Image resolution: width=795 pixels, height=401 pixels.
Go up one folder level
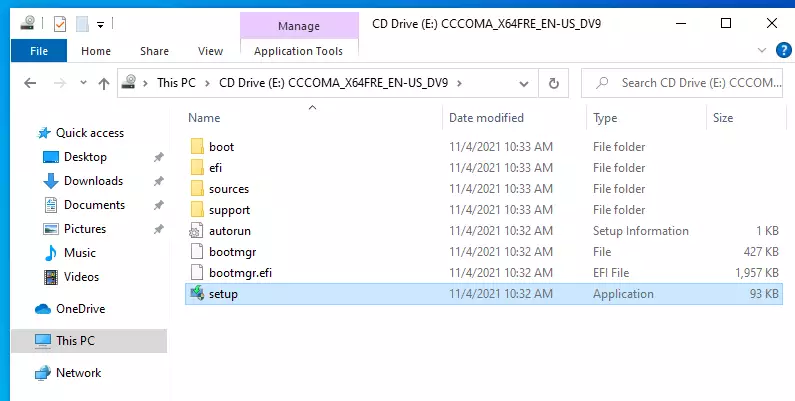(x=104, y=83)
